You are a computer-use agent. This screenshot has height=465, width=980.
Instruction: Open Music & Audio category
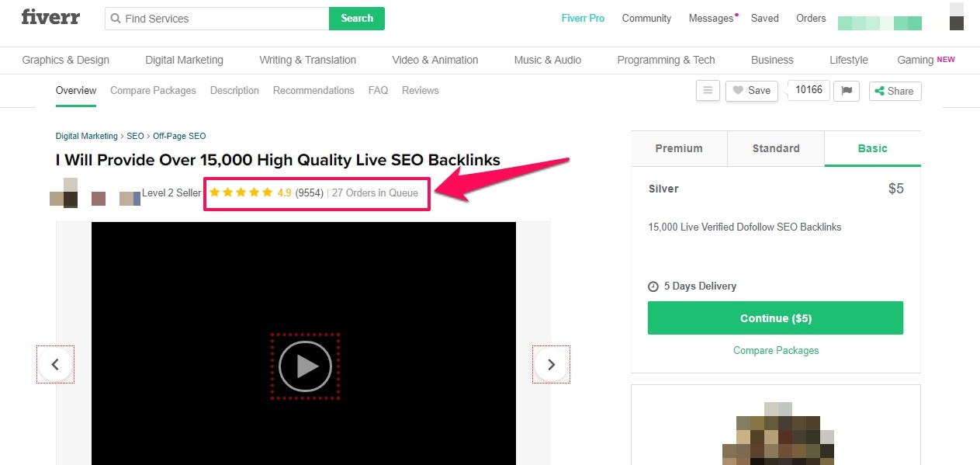point(547,60)
